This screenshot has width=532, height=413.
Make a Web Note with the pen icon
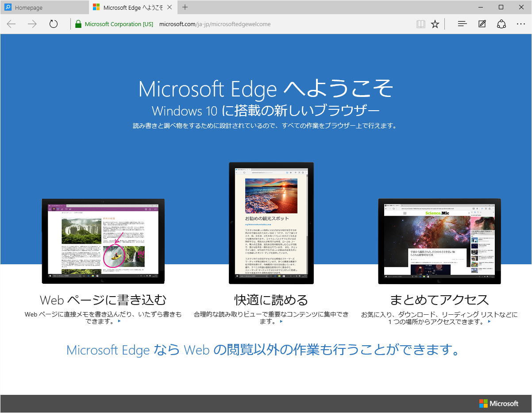[x=482, y=24]
